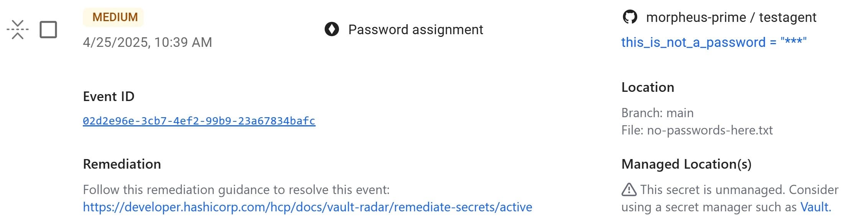Screen dimensions: 868x219
Task: Click the 'This secret is unmanaged' message
Action: (739, 190)
